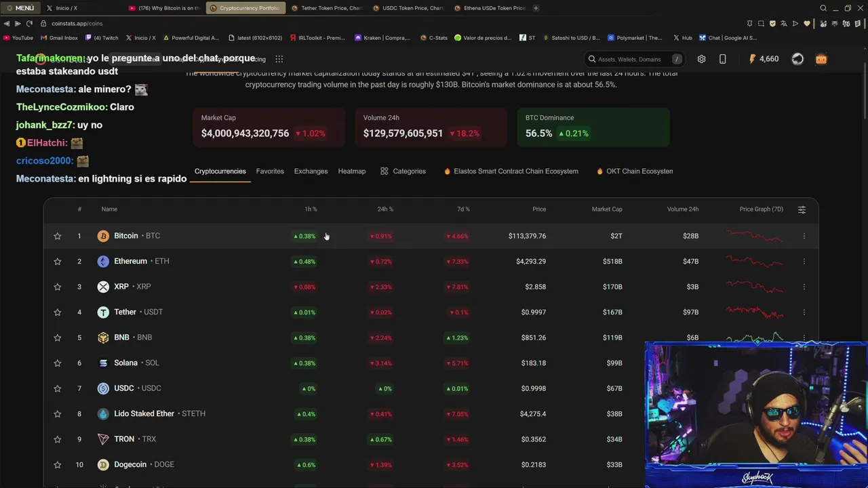Open Polymarket bookmark
The image size is (868, 488).
tap(635, 38)
